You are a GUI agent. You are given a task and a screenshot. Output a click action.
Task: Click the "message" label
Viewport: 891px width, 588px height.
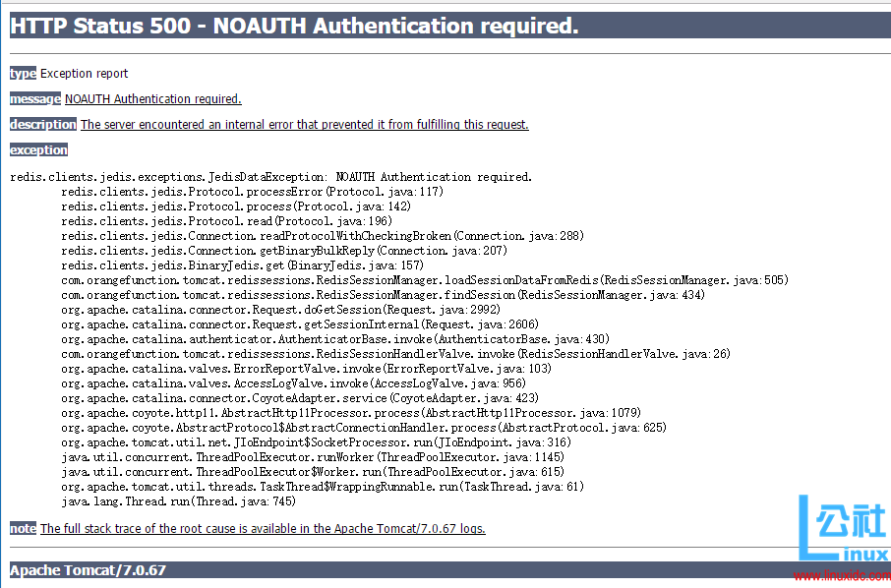click(35, 99)
